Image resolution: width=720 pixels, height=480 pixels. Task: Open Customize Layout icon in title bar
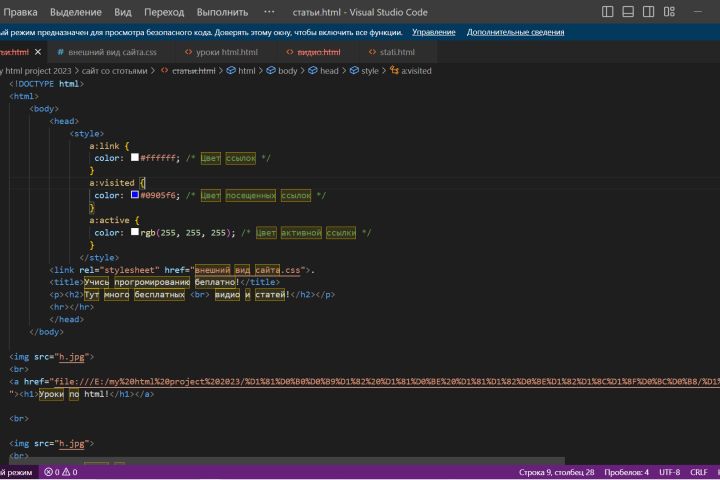pos(669,12)
